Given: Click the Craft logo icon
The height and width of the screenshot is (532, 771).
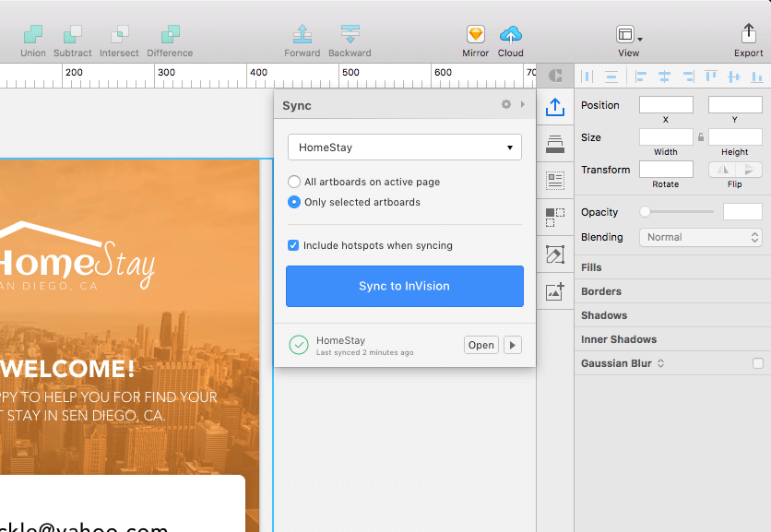Looking at the screenshot, I should click(x=555, y=76).
